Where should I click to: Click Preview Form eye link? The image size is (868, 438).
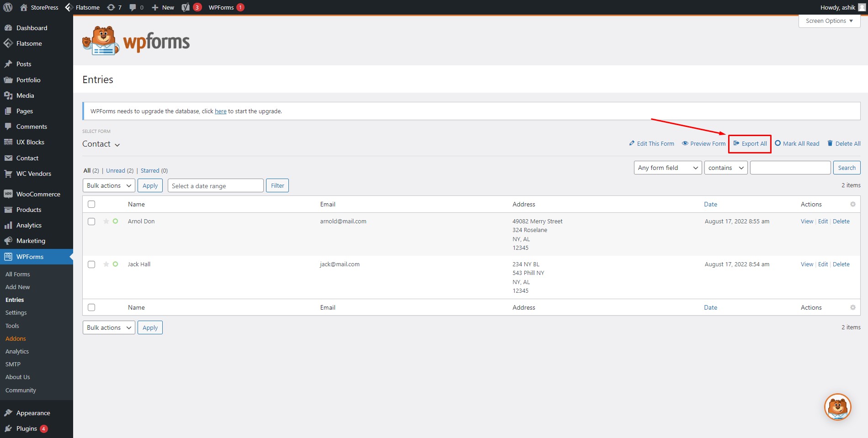(x=703, y=143)
